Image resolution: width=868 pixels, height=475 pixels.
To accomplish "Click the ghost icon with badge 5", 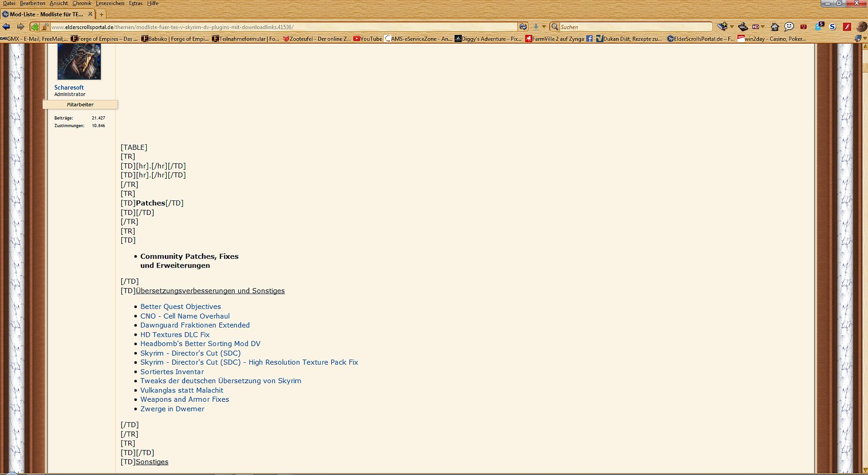I will pyautogui.click(x=818, y=26).
